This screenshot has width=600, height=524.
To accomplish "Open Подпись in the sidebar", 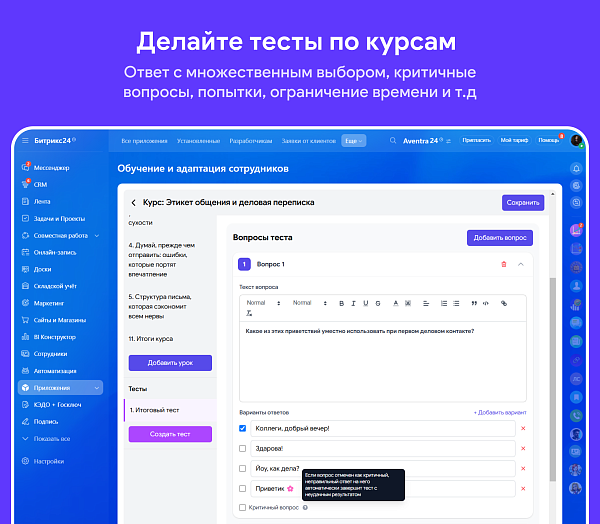I will click(x=46, y=421).
